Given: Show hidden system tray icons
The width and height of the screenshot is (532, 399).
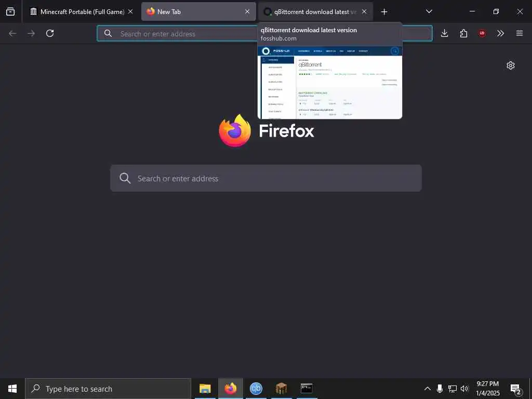Looking at the screenshot, I should [x=428, y=389].
